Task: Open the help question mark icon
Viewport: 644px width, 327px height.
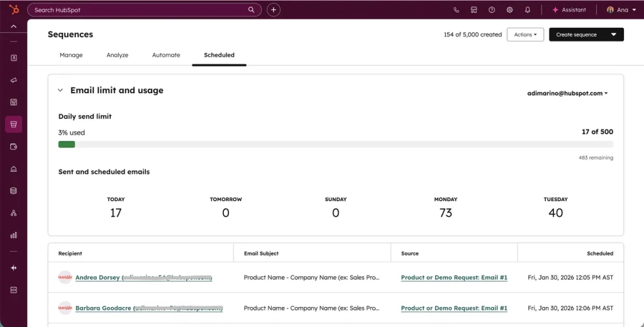Action: tap(492, 10)
